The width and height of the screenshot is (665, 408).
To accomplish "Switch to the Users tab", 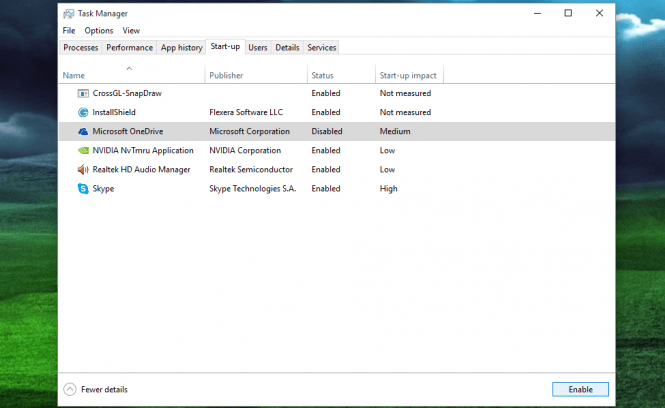I will 258,48.
